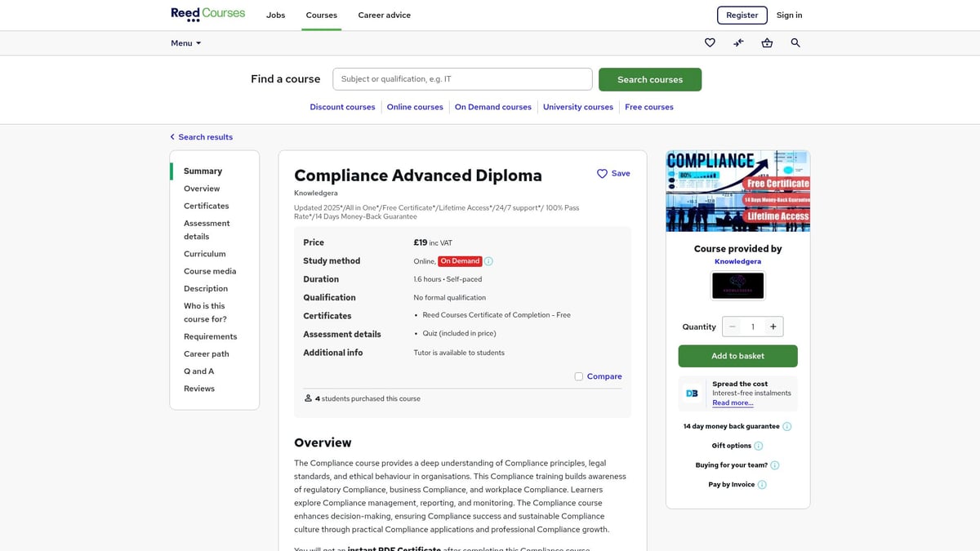
Task: Increase quantity with the plus button
Action: tap(773, 327)
